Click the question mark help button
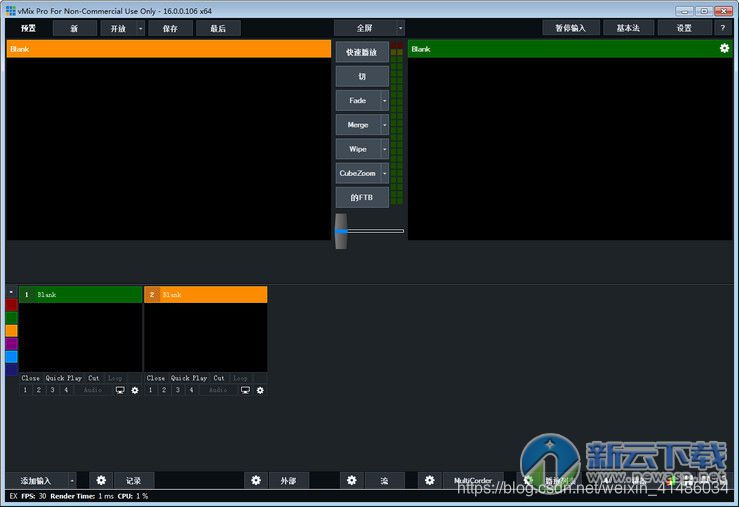 pyautogui.click(x=723, y=28)
